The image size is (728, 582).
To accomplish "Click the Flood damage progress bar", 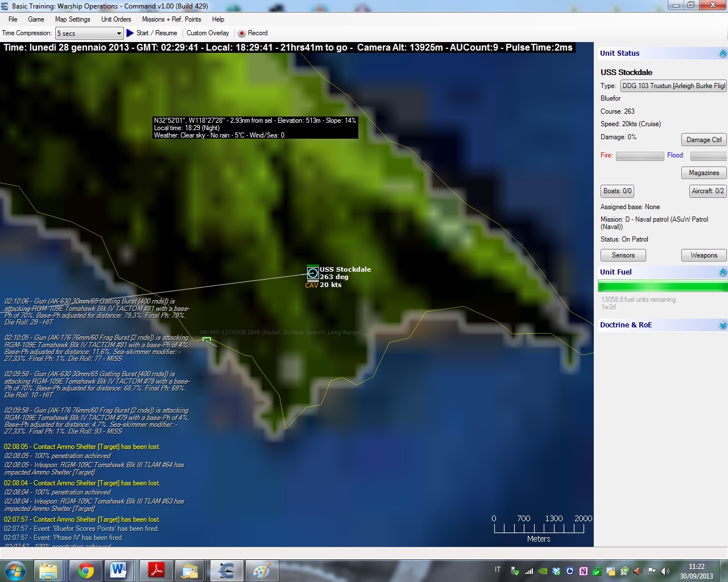I will click(709, 156).
